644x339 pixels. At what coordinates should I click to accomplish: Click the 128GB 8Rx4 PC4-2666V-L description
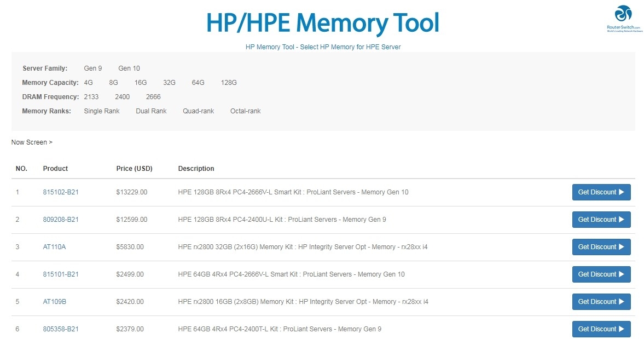293,192
